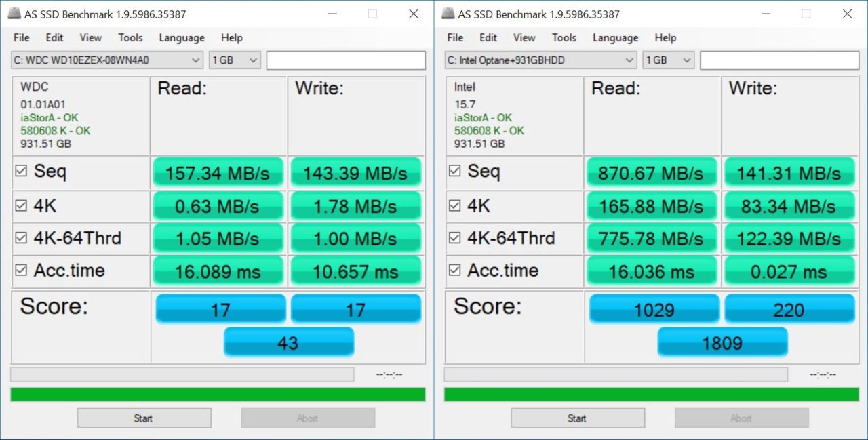Screen dimensions: 868x440
Task: Uncheck the Seq test in Intel Optane window
Action: tap(456, 172)
